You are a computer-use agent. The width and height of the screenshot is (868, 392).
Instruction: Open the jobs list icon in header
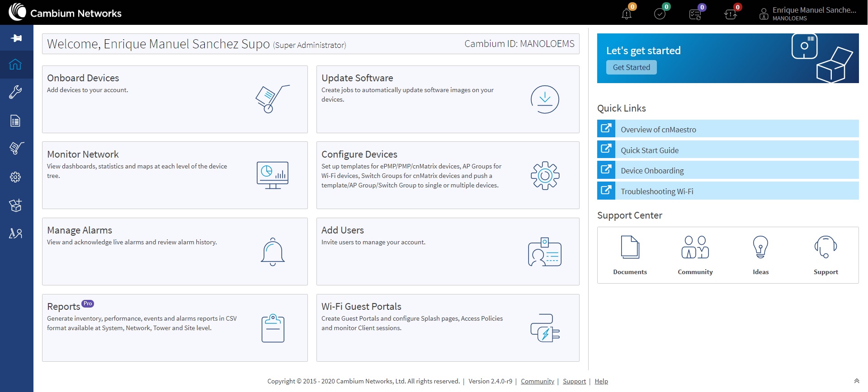695,14
